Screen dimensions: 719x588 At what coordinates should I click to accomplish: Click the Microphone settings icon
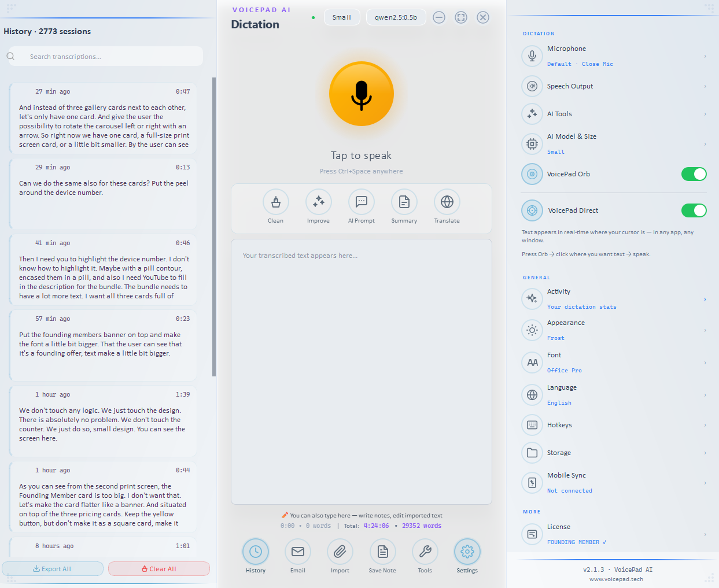pyautogui.click(x=532, y=56)
